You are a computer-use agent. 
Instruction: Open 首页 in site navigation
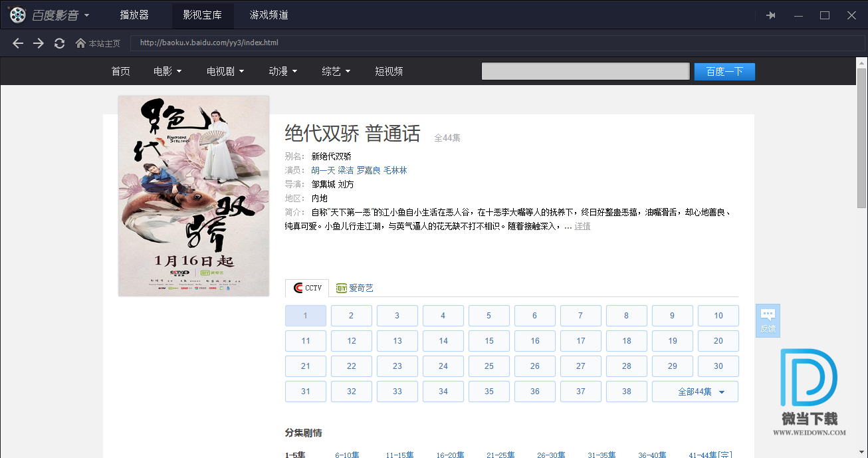tap(120, 71)
